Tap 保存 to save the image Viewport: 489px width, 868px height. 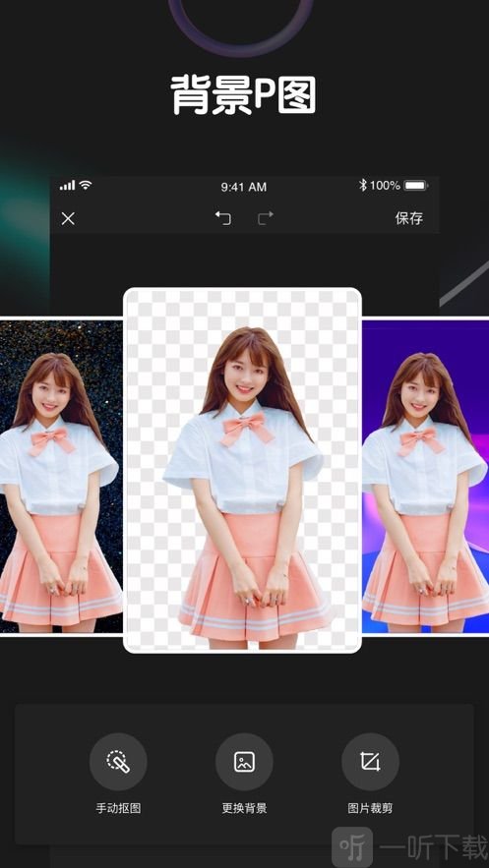click(x=408, y=218)
